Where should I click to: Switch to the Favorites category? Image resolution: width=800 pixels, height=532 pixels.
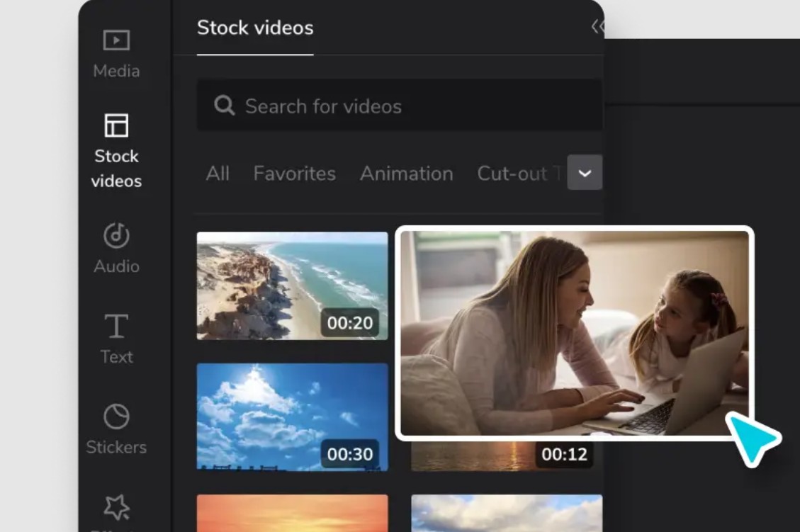(294, 174)
